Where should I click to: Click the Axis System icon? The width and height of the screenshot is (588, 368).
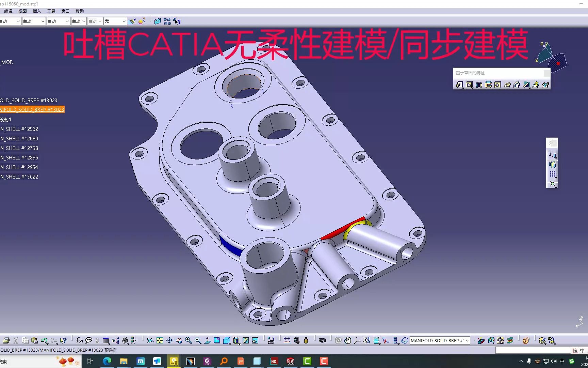(357, 340)
